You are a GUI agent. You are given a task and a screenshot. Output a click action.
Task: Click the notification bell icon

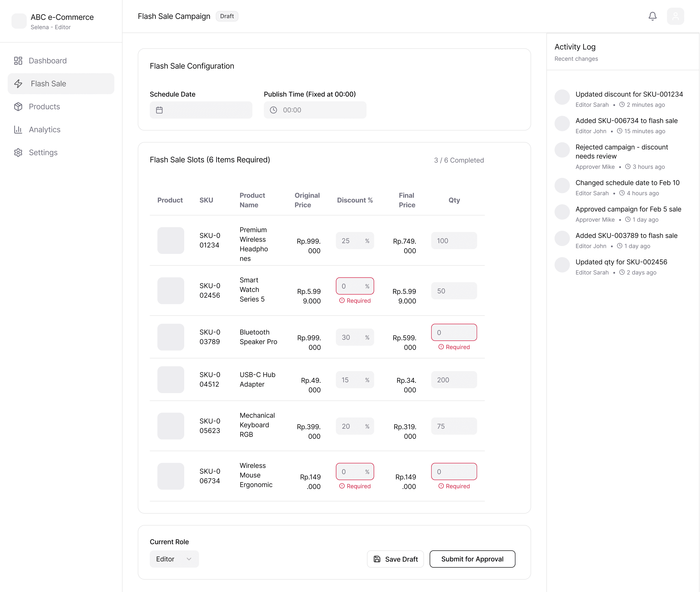(652, 16)
